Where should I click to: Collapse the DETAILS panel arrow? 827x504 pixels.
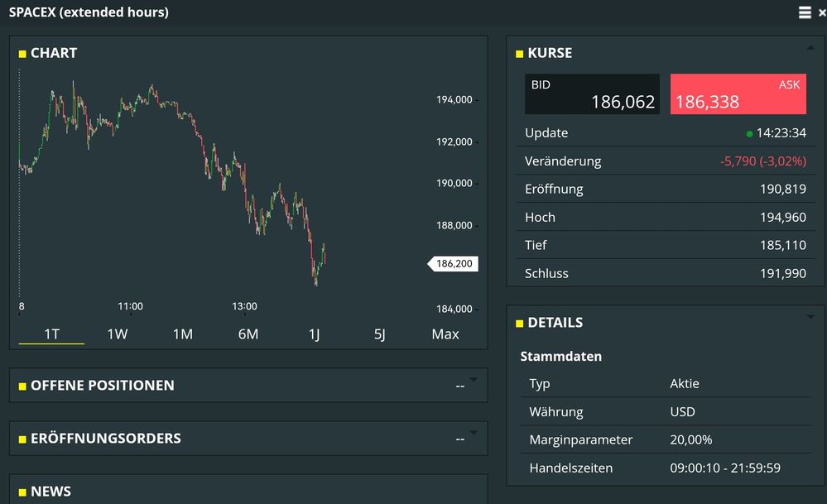[x=810, y=317]
